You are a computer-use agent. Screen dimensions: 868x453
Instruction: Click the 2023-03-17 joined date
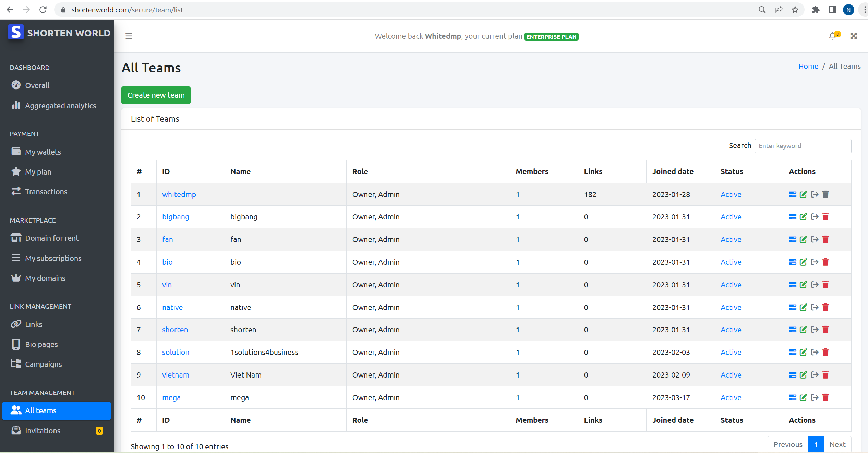671,397
